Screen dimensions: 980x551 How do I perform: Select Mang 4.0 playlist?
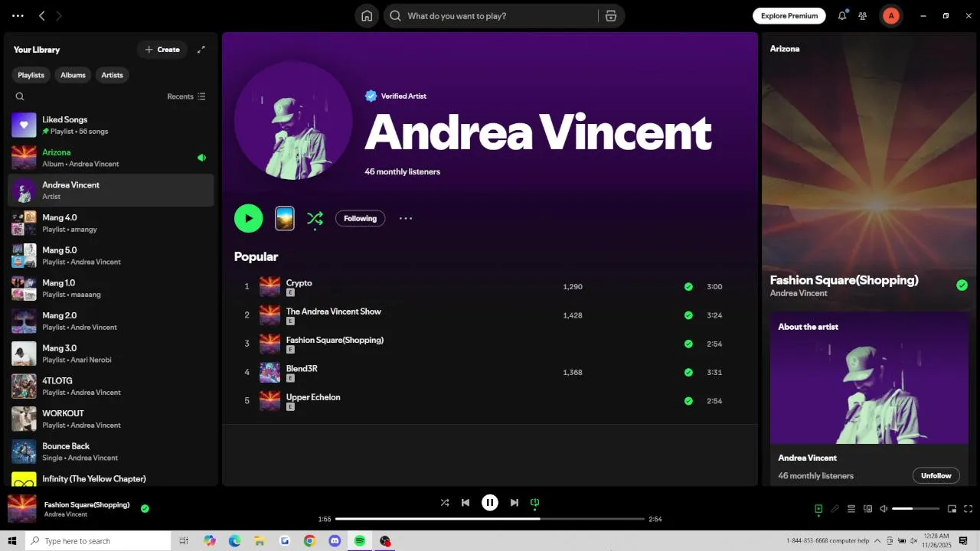110,223
